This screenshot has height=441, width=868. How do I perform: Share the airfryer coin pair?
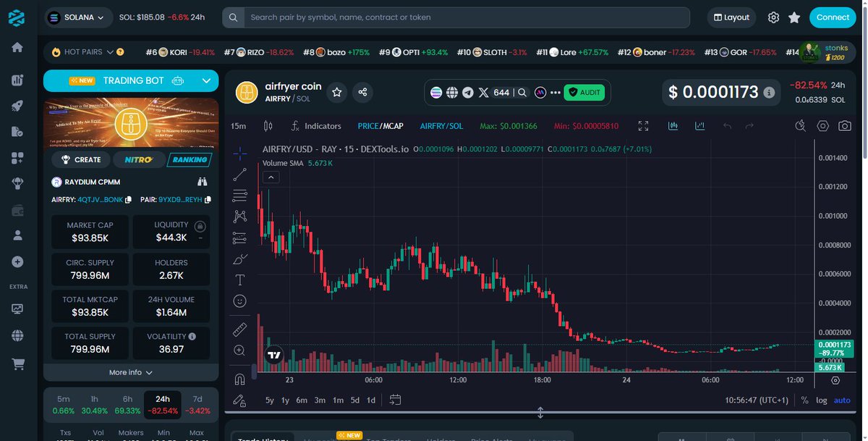click(x=362, y=92)
